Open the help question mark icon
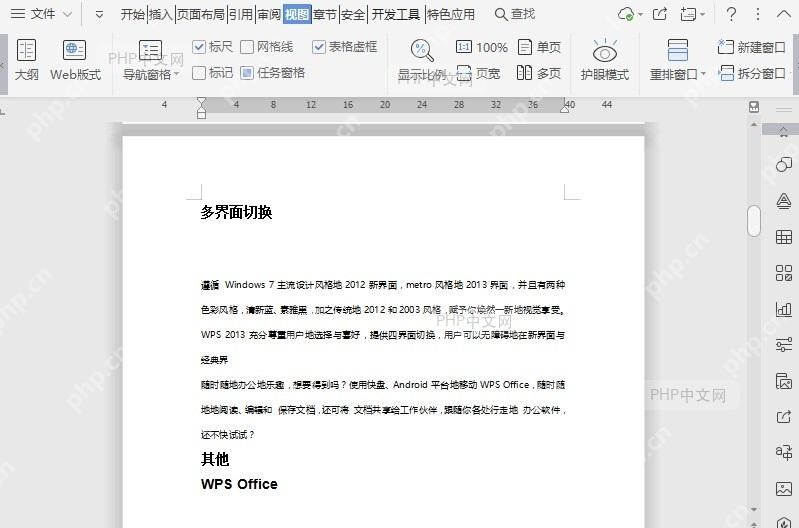Viewport: 799px width, 528px height. coord(731,14)
